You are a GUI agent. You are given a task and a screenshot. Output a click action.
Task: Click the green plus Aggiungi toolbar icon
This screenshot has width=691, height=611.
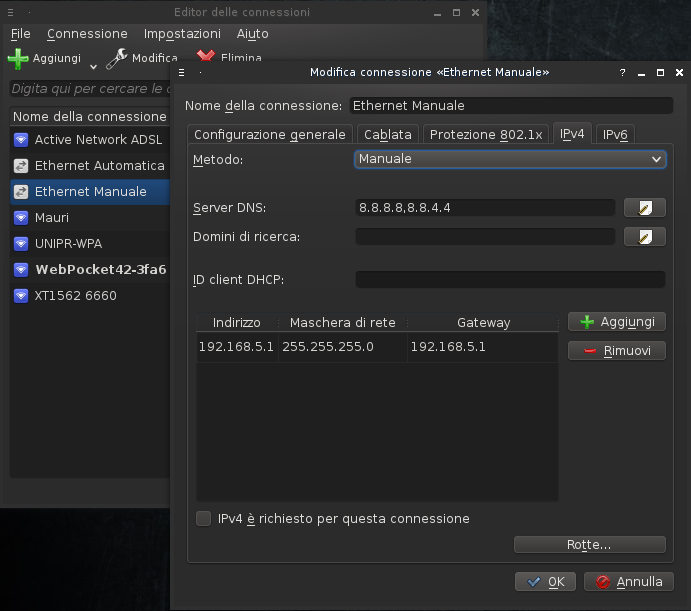pos(18,59)
